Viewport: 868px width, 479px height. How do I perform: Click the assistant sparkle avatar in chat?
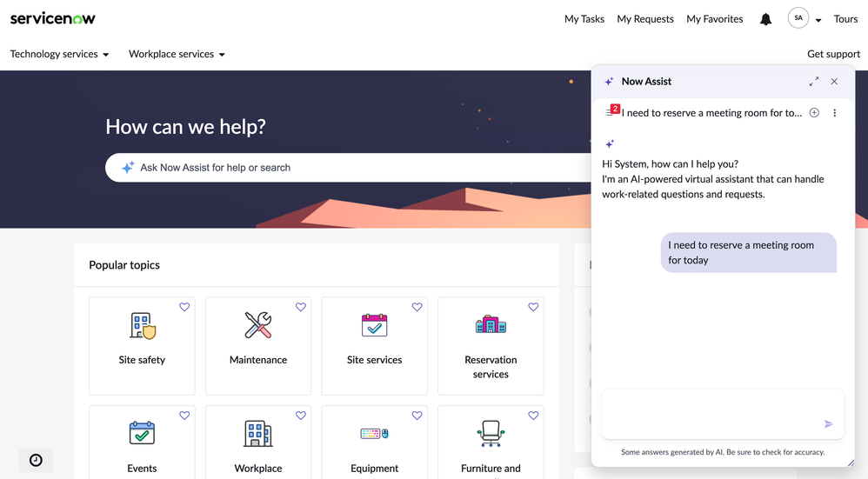pyautogui.click(x=610, y=143)
